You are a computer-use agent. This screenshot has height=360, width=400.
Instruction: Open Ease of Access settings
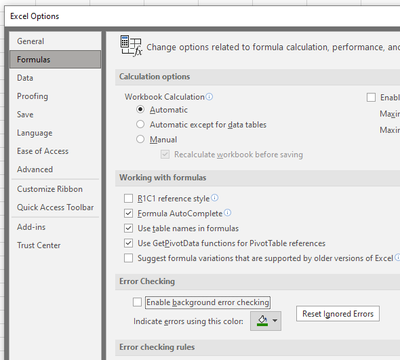click(x=55, y=151)
